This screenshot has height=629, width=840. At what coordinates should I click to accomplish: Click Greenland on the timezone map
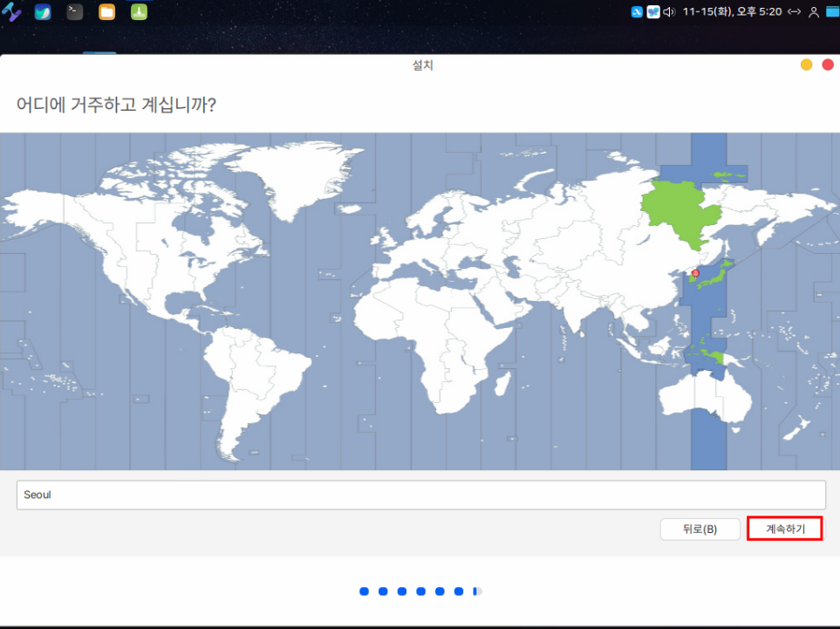(x=292, y=179)
